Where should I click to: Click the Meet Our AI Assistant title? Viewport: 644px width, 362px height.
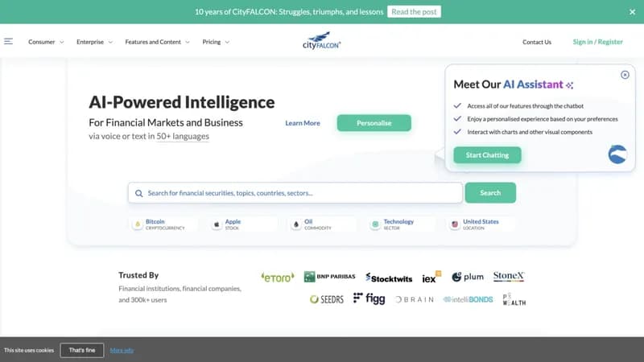pos(513,84)
